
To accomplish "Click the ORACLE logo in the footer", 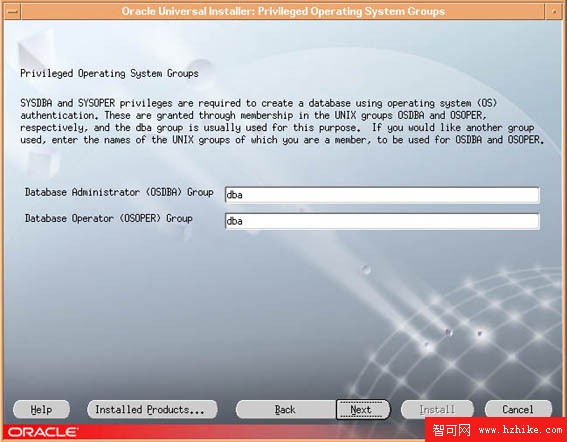I will pos(43,432).
